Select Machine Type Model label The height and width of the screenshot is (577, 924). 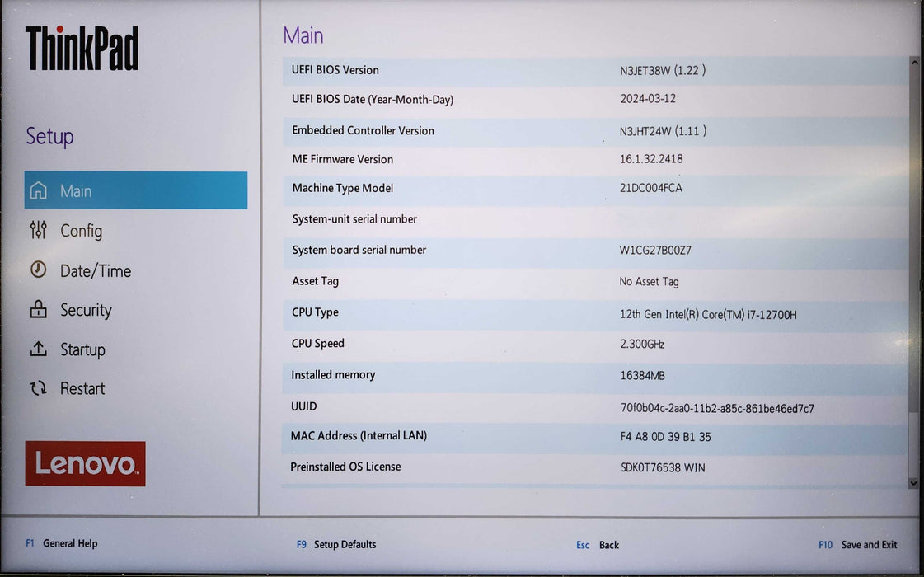click(342, 188)
